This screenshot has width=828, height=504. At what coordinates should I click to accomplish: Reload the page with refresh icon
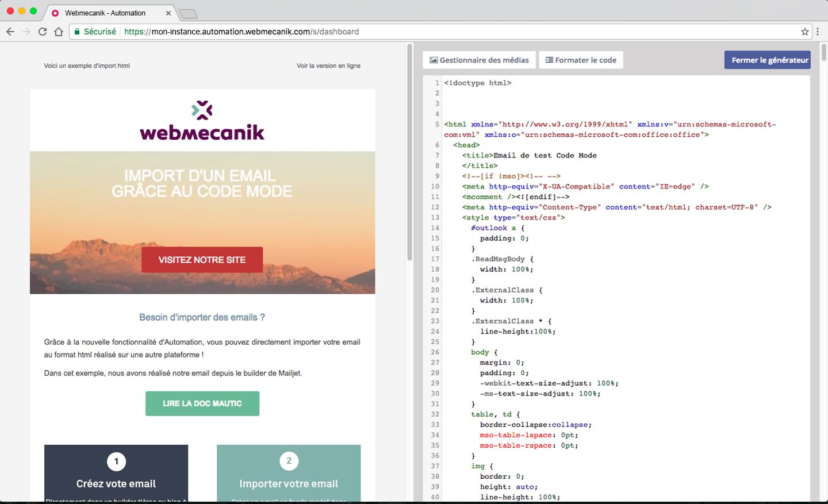(43, 32)
